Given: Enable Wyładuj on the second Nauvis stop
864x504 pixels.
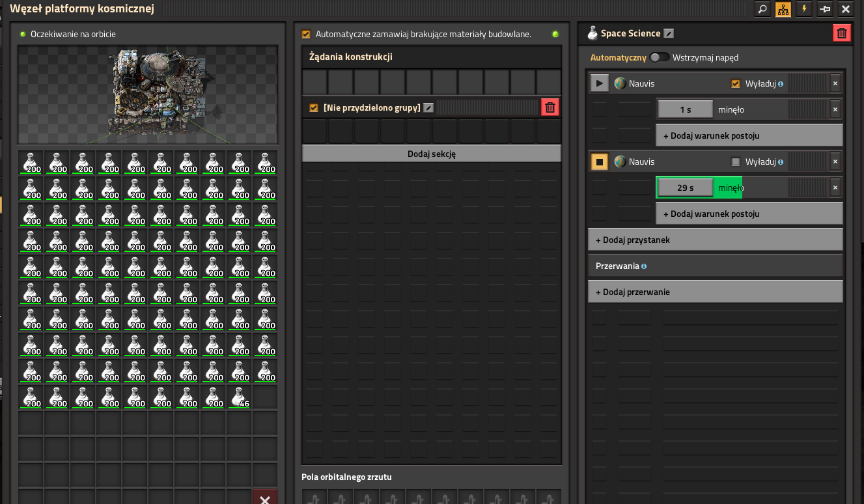Looking at the screenshot, I should (x=736, y=162).
